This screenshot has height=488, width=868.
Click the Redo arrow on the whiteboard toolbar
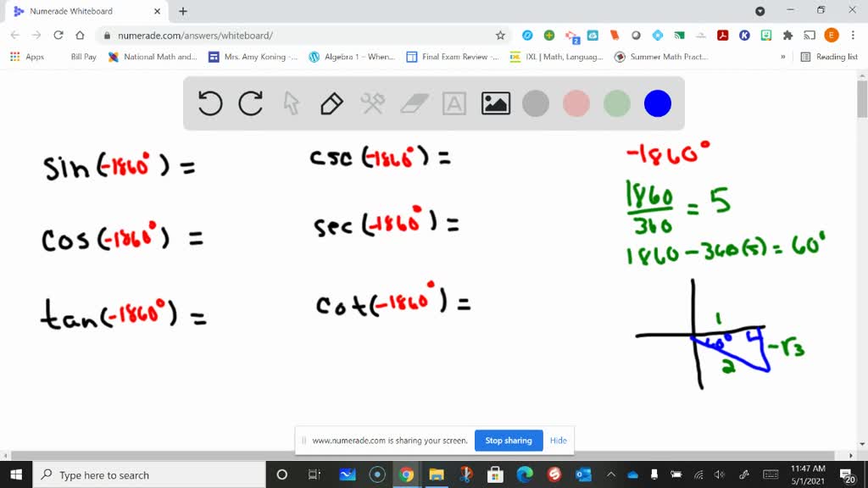point(251,103)
